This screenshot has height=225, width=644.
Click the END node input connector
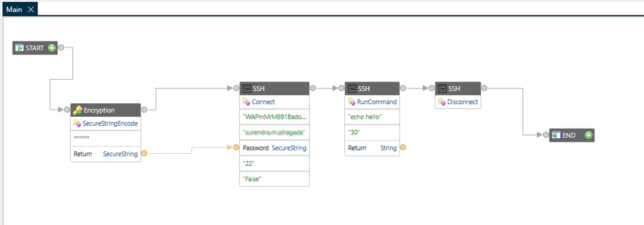[x=546, y=135]
